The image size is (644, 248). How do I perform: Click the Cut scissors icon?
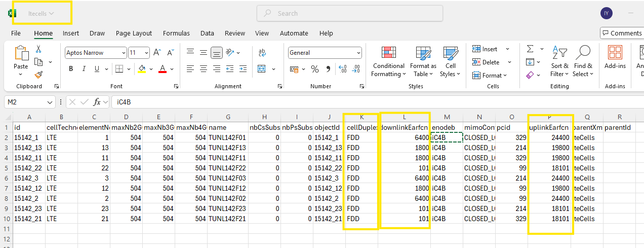click(38, 49)
